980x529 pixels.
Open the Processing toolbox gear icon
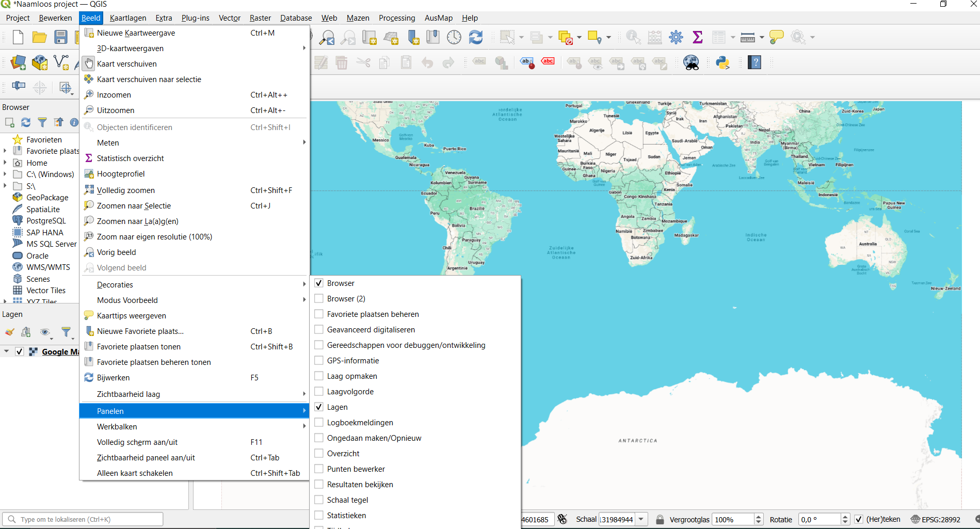676,37
